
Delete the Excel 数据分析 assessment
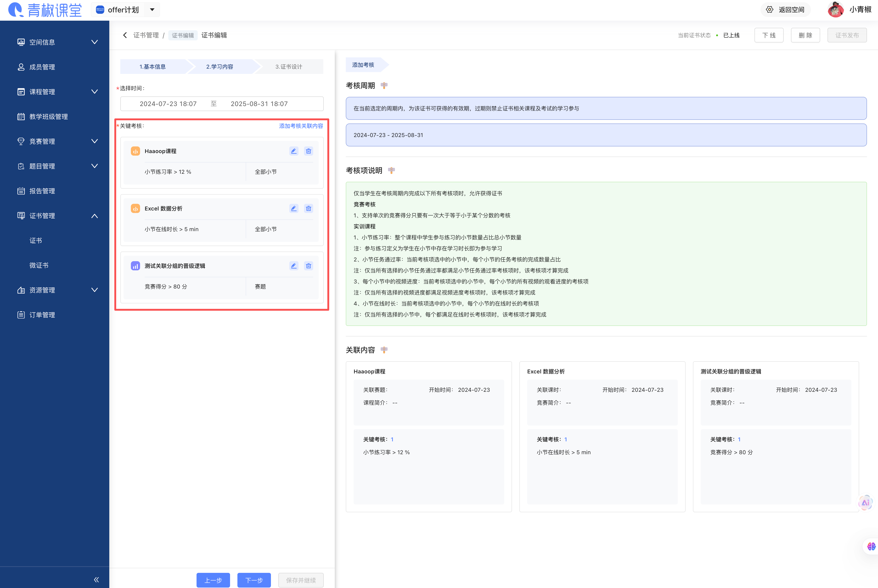point(308,208)
